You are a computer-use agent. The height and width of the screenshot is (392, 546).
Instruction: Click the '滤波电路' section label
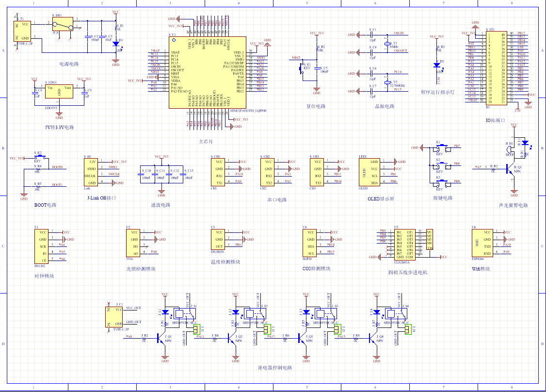[161, 205]
